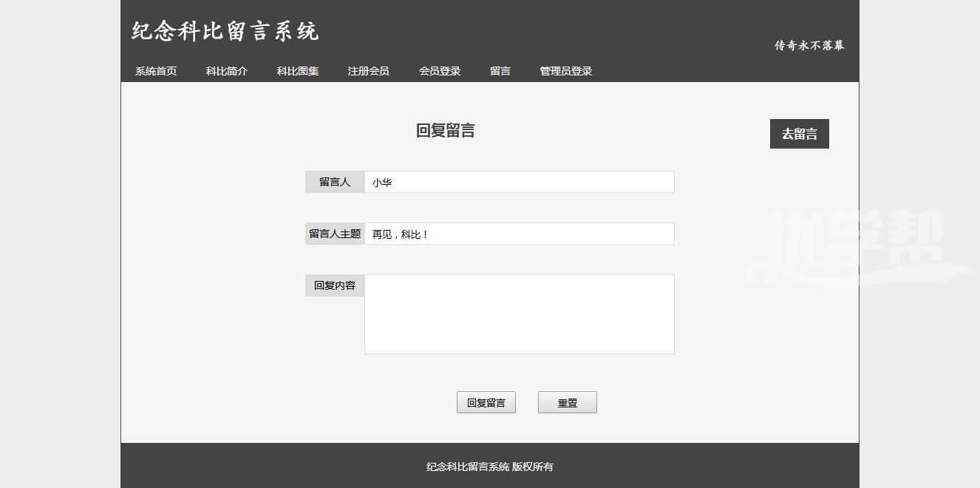Open the 留言 navigation menu item

coord(500,71)
